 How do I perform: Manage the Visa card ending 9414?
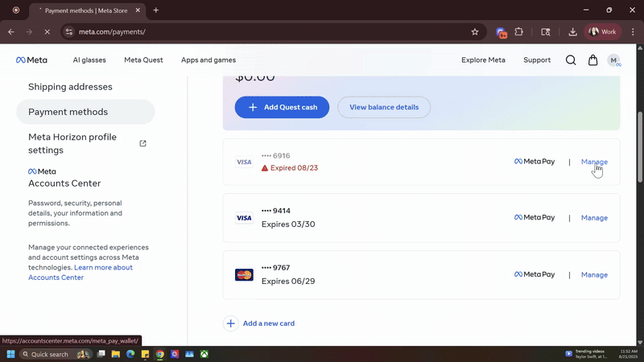coord(594,218)
